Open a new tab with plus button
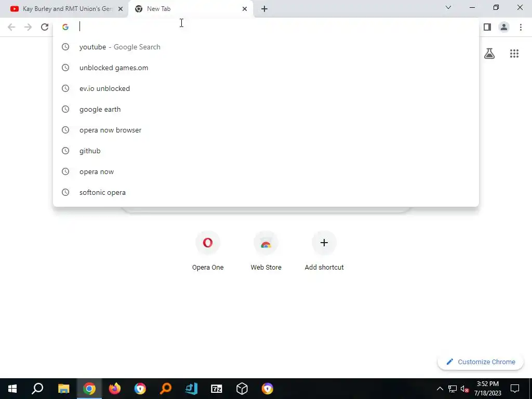Viewport: 532px width, 399px height. click(x=264, y=9)
